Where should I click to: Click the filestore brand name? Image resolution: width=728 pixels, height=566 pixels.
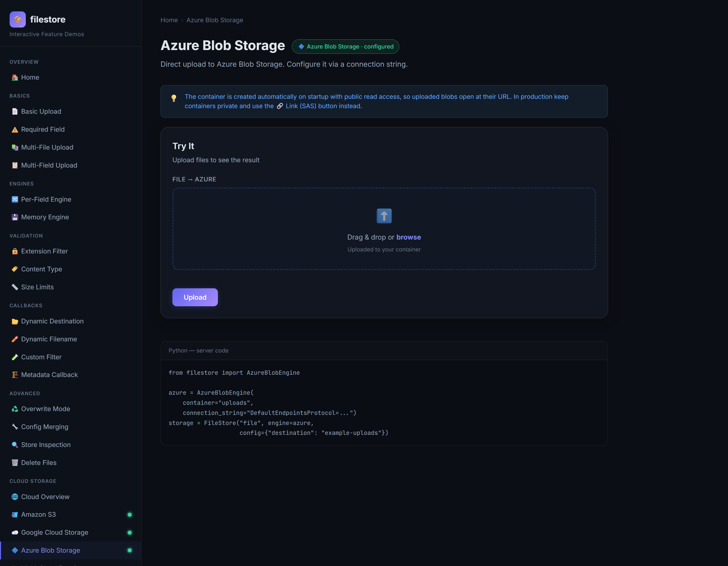pos(48,19)
